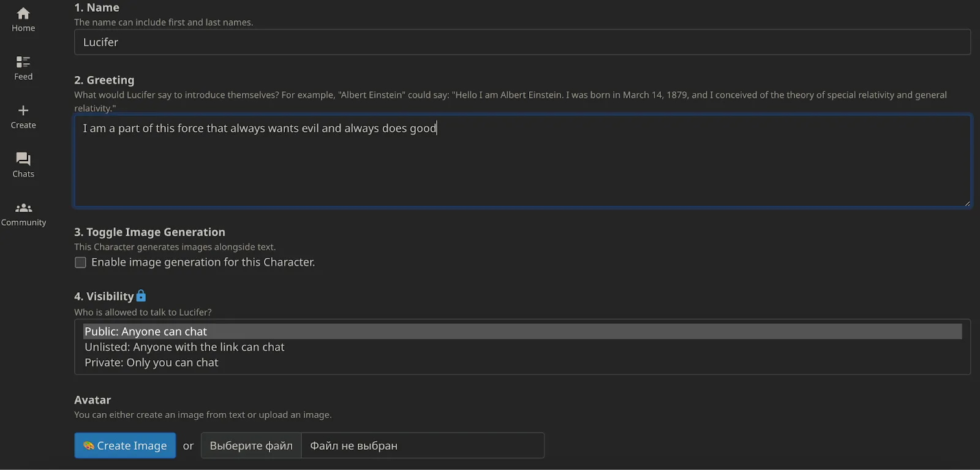Select Private: Only you can chat option
This screenshot has width=980, height=470.
click(x=151, y=363)
